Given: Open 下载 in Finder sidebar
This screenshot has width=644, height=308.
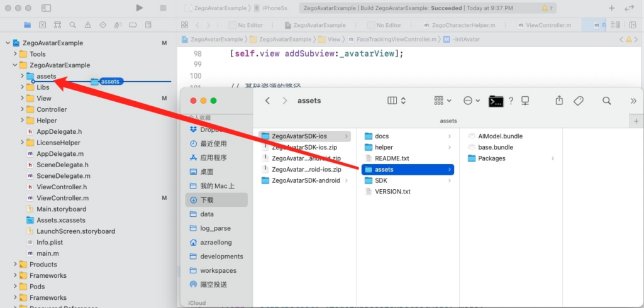Looking at the screenshot, I should click(x=216, y=200).
